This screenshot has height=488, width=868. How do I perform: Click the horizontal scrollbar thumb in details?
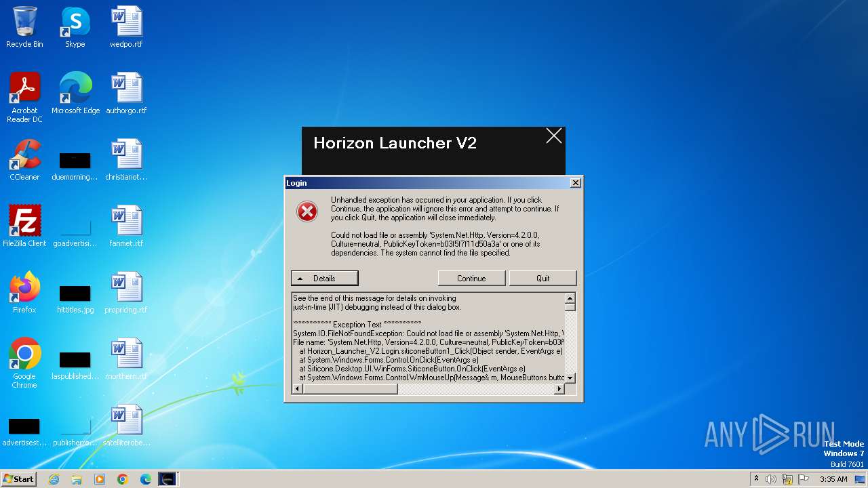coord(350,388)
